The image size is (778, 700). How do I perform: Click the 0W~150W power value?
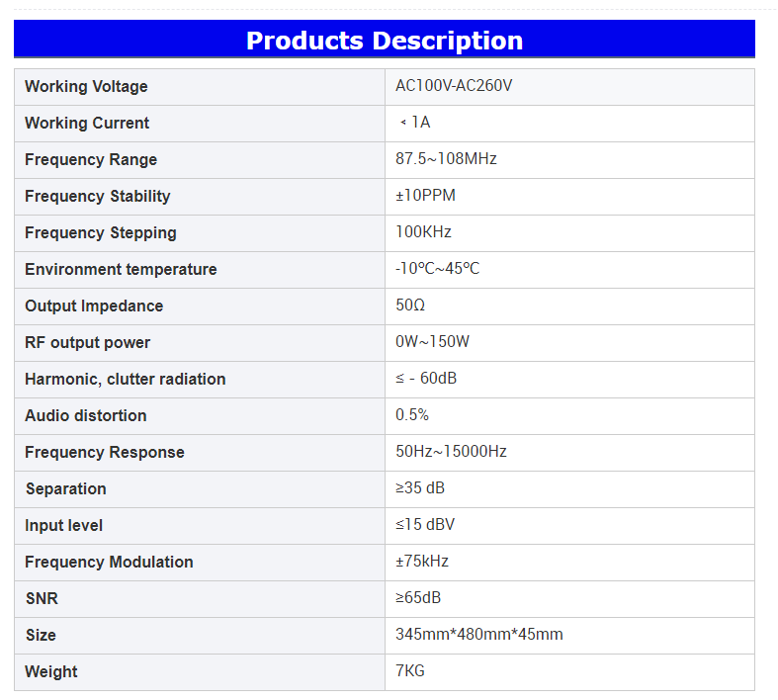(432, 342)
